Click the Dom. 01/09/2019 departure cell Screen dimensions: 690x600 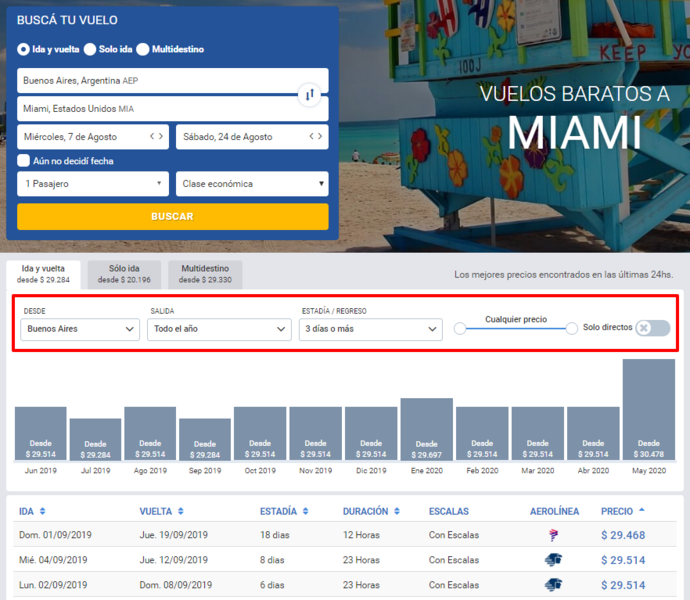[x=55, y=535]
